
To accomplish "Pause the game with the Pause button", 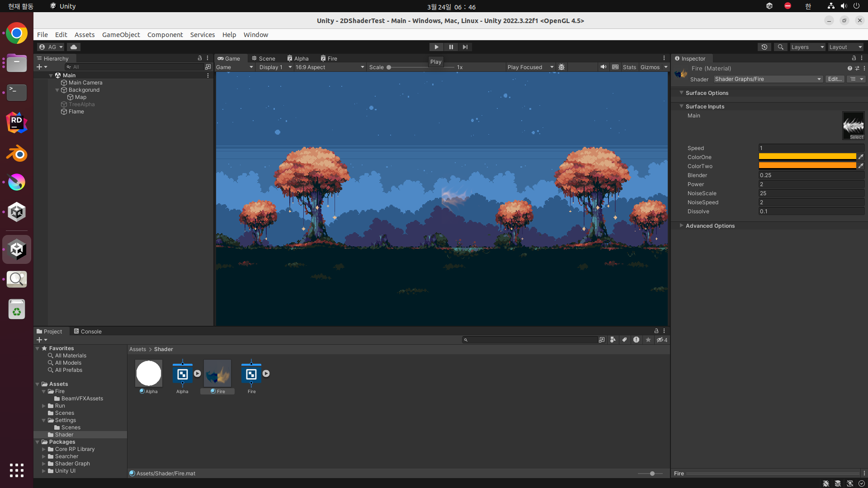I will (x=451, y=47).
